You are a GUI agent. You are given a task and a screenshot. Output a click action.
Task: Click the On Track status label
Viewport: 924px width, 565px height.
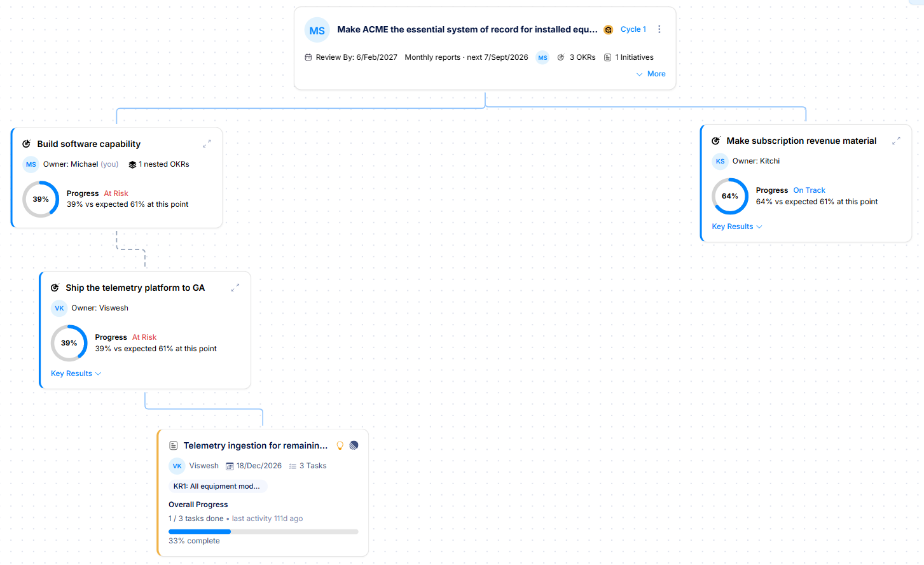click(809, 190)
